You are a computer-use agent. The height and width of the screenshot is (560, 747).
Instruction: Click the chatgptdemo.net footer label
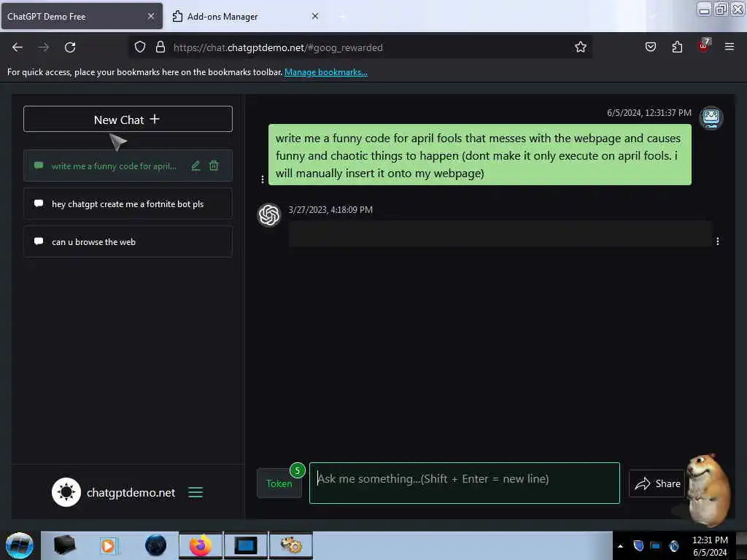click(131, 492)
